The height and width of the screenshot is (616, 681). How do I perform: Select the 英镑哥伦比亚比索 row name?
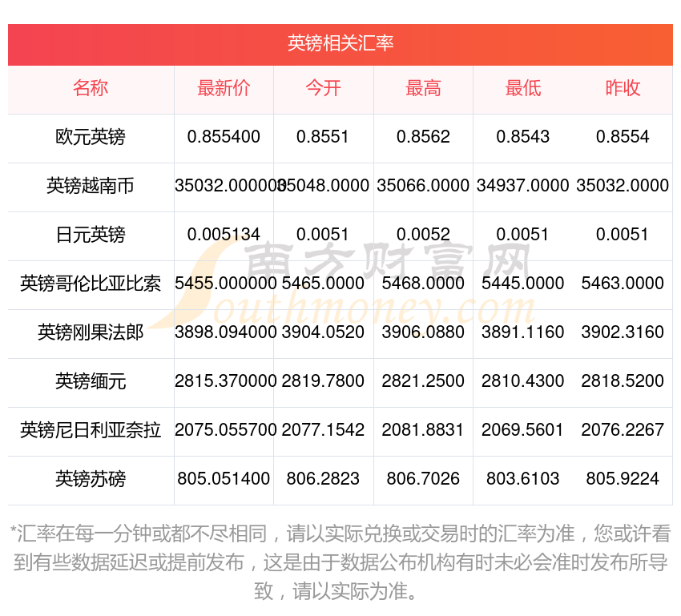pyautogui.click(x=91, y=284)
